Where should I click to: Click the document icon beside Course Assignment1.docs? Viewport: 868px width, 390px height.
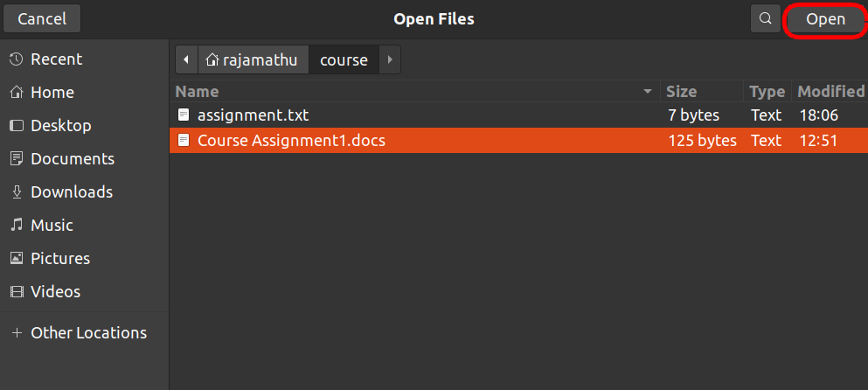point(184,140)
